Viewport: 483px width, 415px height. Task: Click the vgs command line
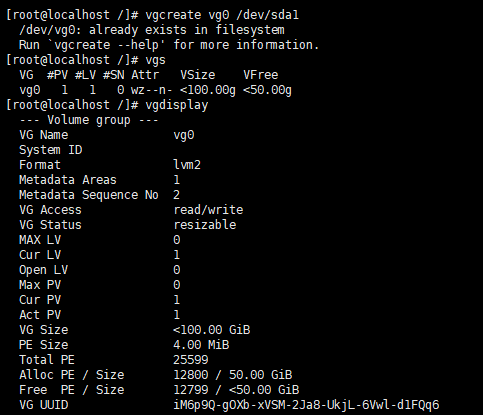click(x=86, y=60)
